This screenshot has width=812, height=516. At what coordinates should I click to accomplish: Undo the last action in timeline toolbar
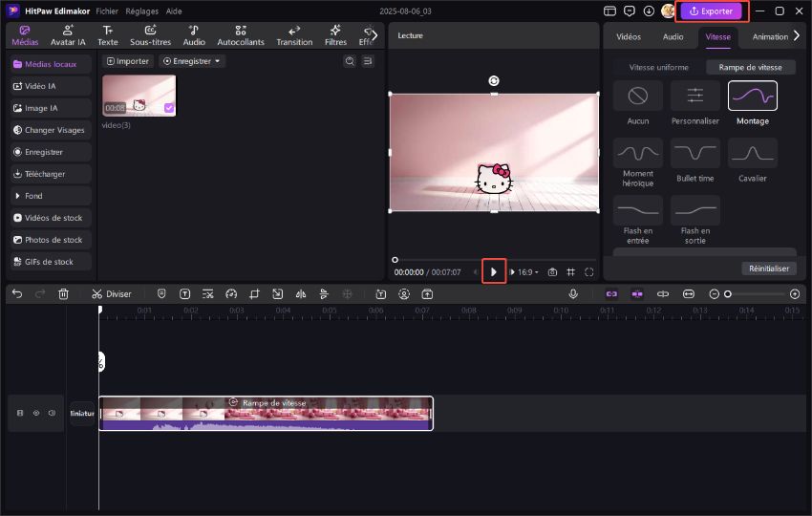(x=17, y=293)
